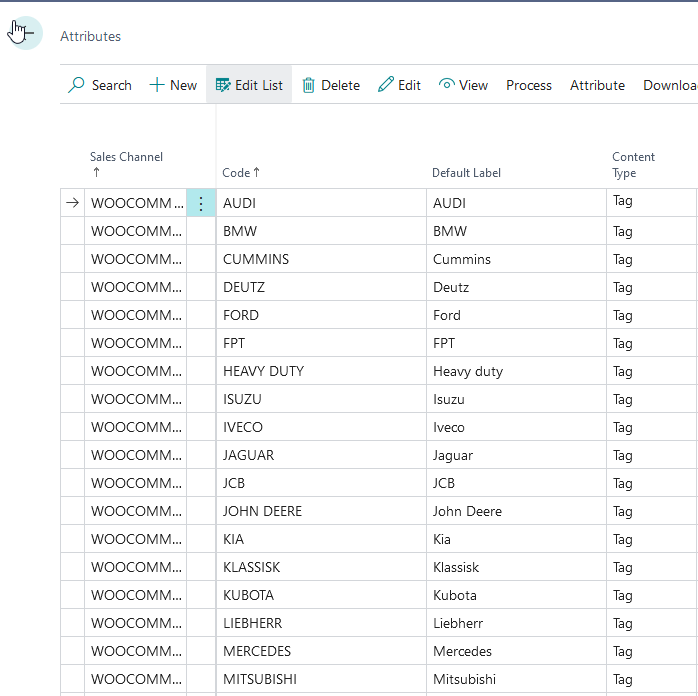Click code cell KIA
Screen dimensions: 698x696
321,539
